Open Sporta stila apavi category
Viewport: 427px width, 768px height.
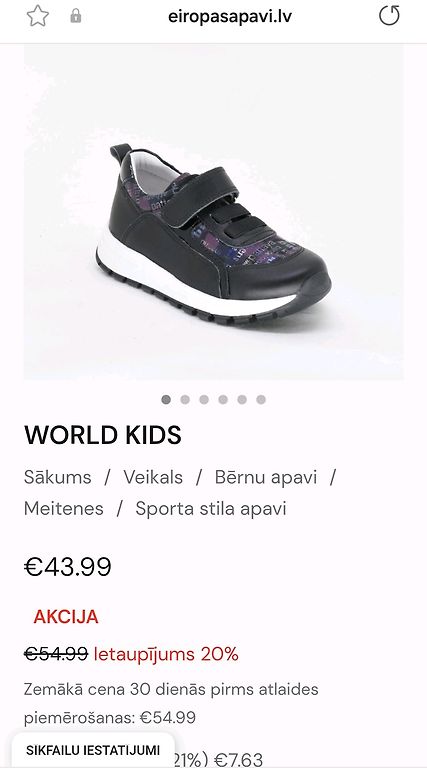click(x=211, y=508)
